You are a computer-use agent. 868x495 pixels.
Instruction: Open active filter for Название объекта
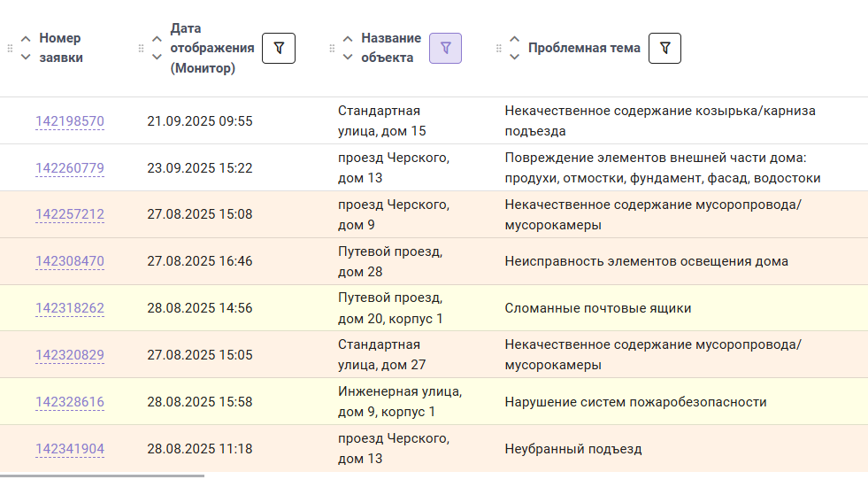click(x=445, y=48)
